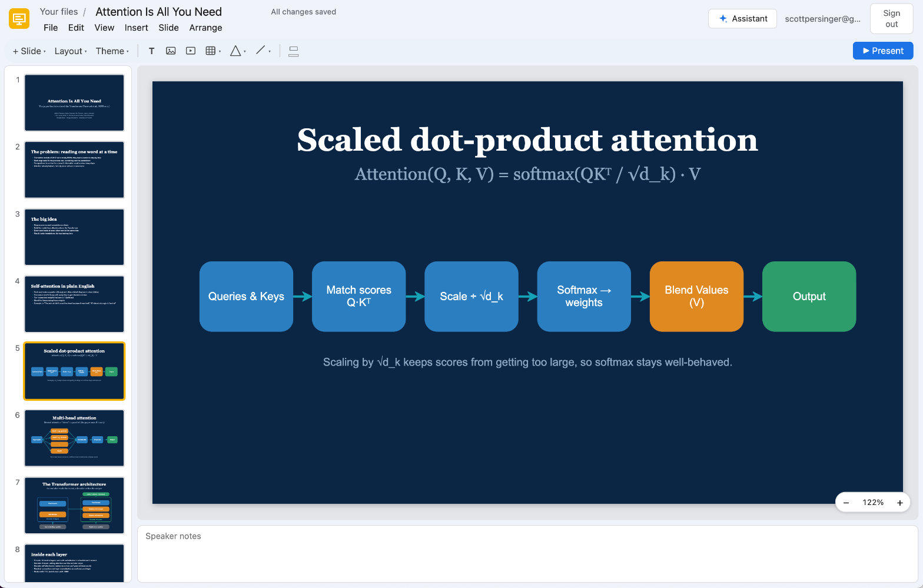Open the shape tool triangle icon
Viewport: 923px width, 588px height.
(235, 51)
